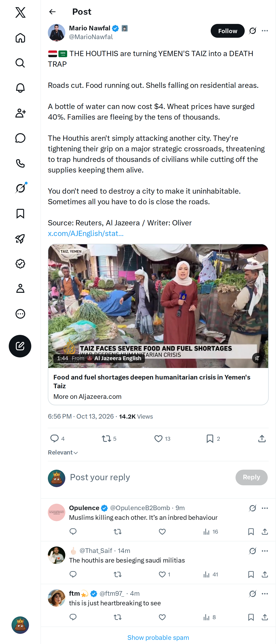The height and width of the screenshot is (644, 276).
Task: Open the Communities item in sidebar
Action: coord(20,113)
